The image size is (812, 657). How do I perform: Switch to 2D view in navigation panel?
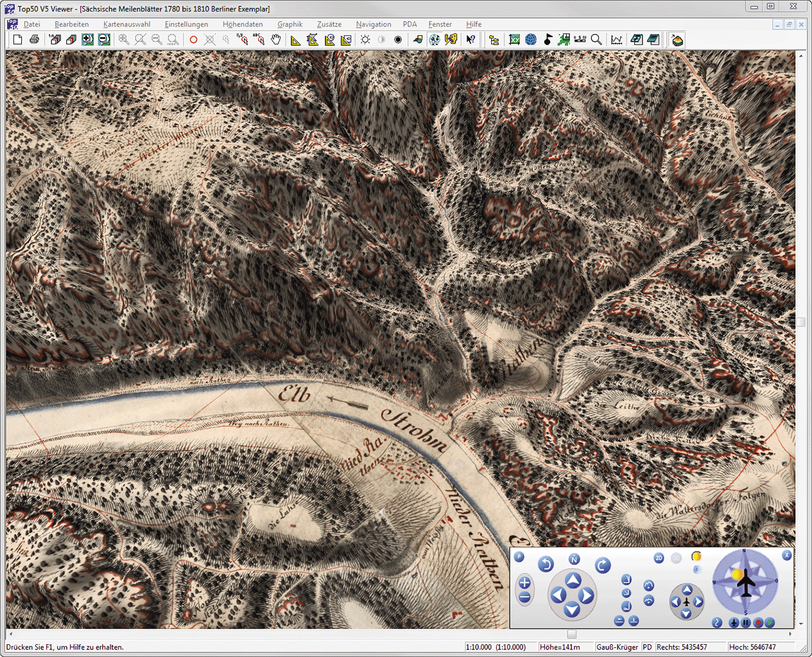[x=659, y=558]
